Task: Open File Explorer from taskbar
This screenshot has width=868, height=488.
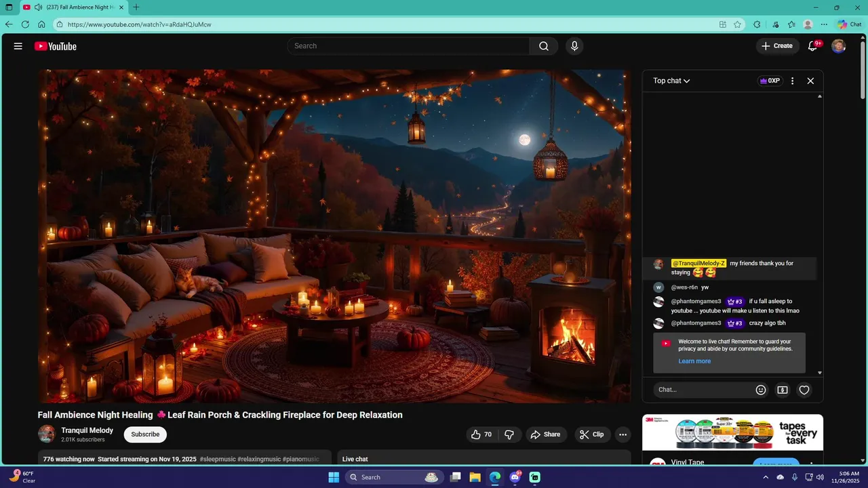Action: tap(475, 477)
